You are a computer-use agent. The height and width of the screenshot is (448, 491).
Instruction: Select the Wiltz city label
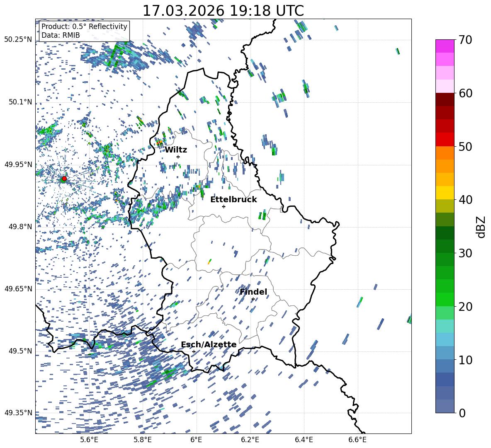(x=176, y=150)
